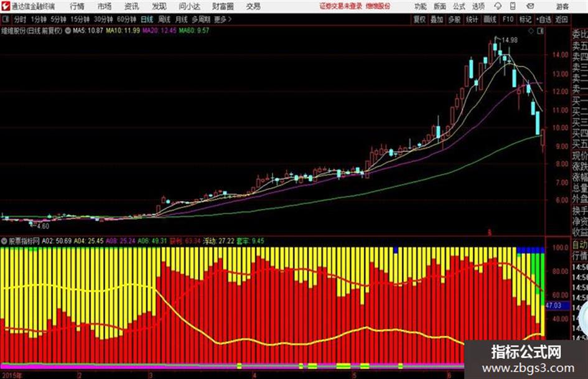The height and width of the screenshot is (379, 588).
Task: Click the MA10: 11.99 indicator label
Action: (123, 30)
